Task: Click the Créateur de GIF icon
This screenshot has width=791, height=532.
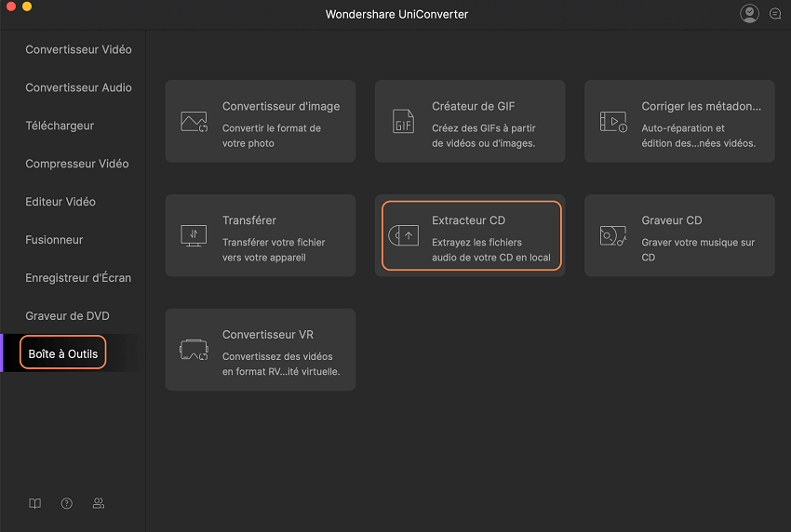Action: 403,122
